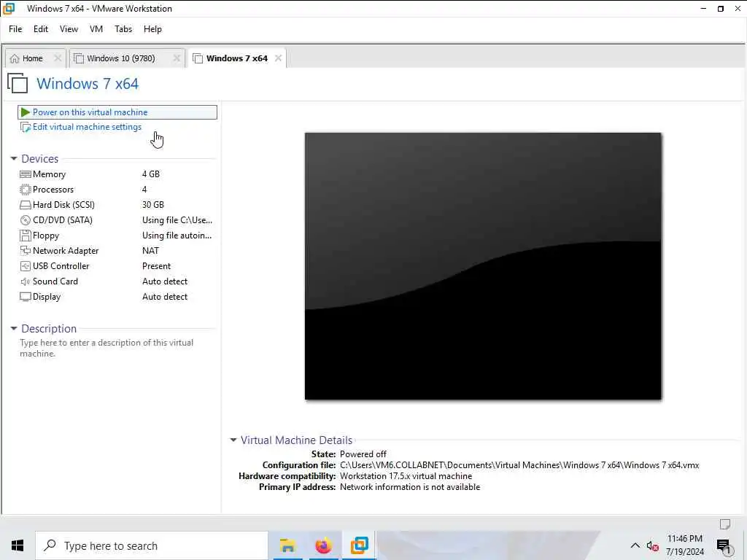This screenshot has height=560, width=747.
Task: Click the USB Controller label
Action: tap(61, 266)
